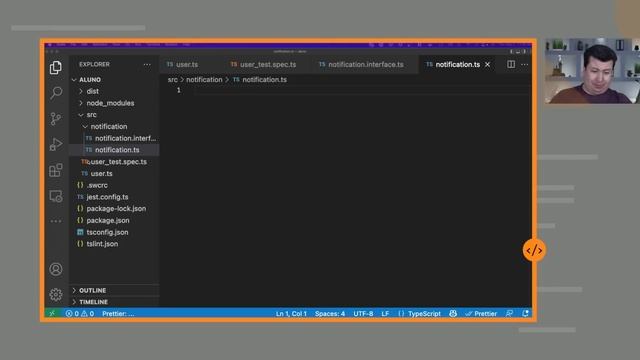Open the Accounts menu icon
This screenshot has height=360, width=640.
[56, 269]
